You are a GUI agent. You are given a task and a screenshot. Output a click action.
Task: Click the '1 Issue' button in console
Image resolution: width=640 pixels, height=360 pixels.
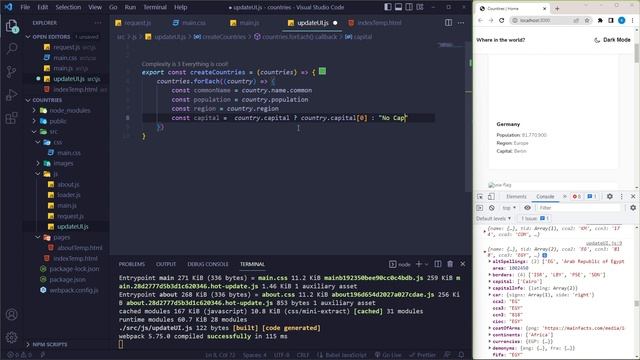[535, 218]
